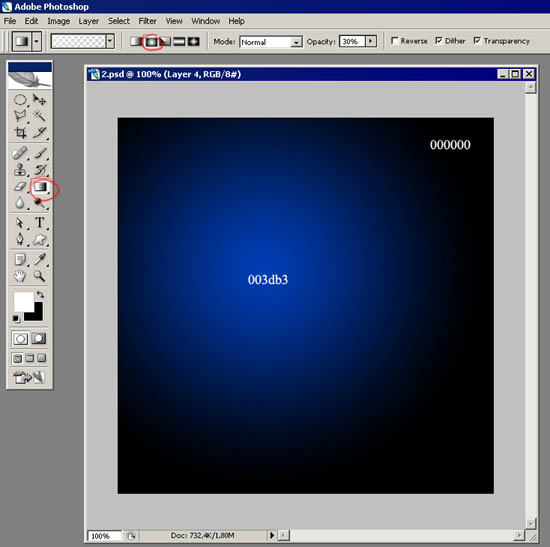Toggle the Dither checkbox
This screenshot has width=550, height=547.
tap(439, 41)
